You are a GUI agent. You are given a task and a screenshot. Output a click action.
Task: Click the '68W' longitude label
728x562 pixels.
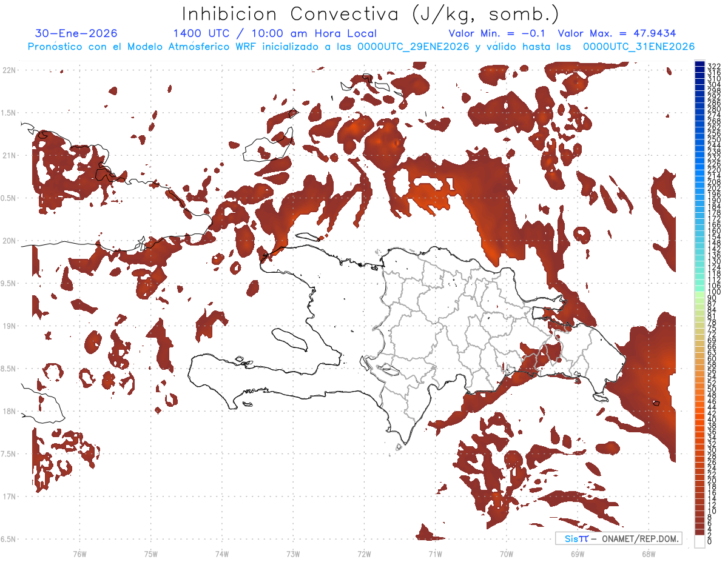[x=649, y=554]
